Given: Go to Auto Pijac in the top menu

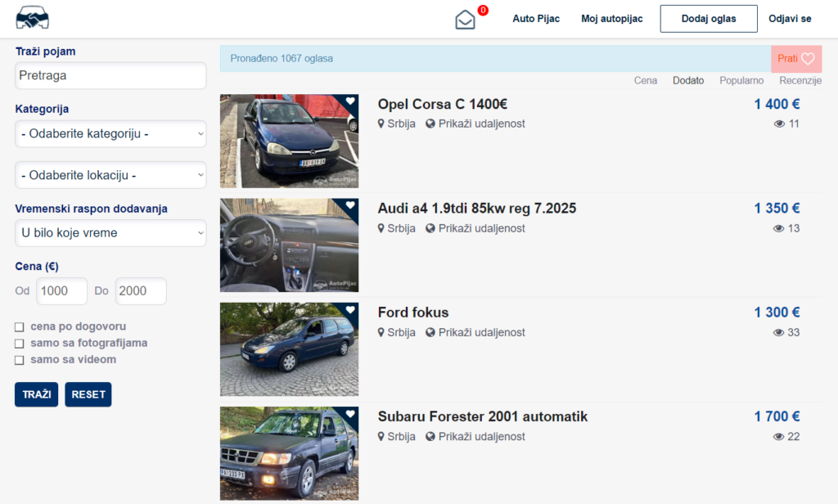Looking at the screenshot, I should pos(536,19).
